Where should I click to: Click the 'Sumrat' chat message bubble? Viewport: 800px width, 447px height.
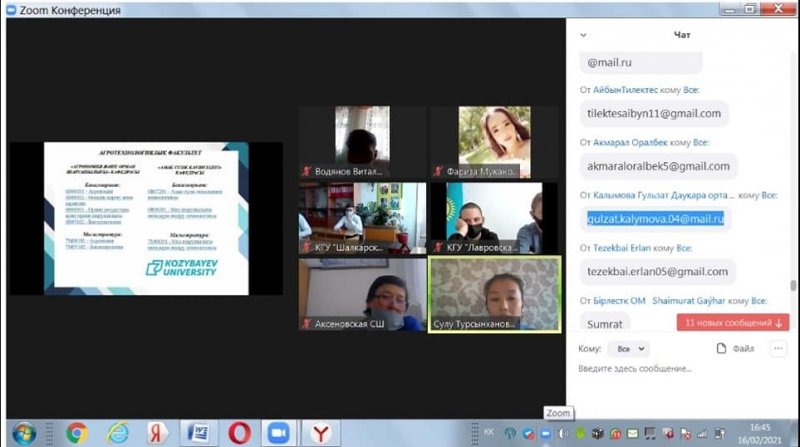605,323
